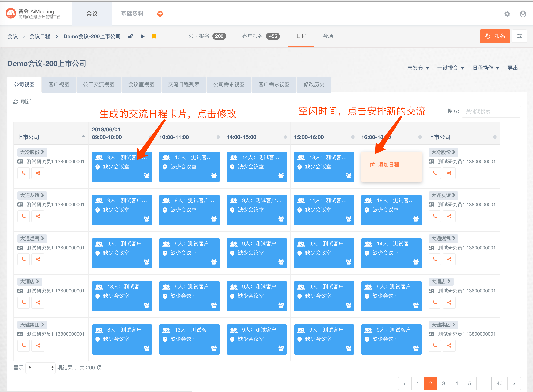The image size is (533, 392).
Task: Open 客户需求视图 tab
Action: pos(274,84)
